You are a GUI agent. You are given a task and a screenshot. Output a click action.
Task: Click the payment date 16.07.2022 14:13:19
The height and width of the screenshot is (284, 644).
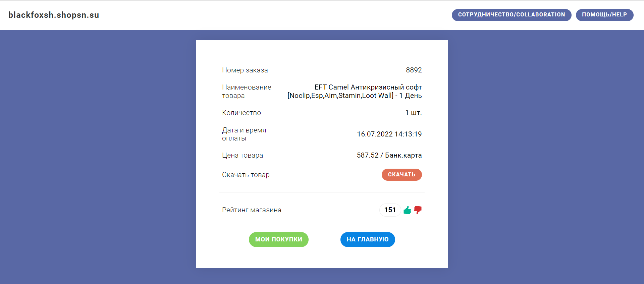[x=389, y=134]
